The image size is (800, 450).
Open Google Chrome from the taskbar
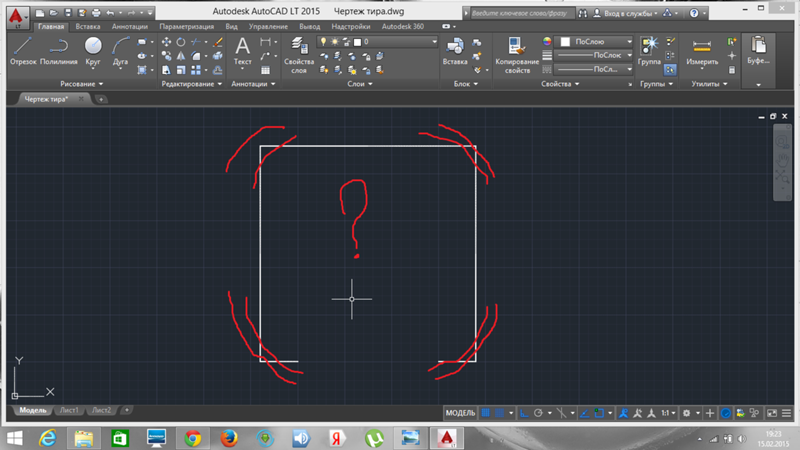pyautogui.click(x=192, y=438)
